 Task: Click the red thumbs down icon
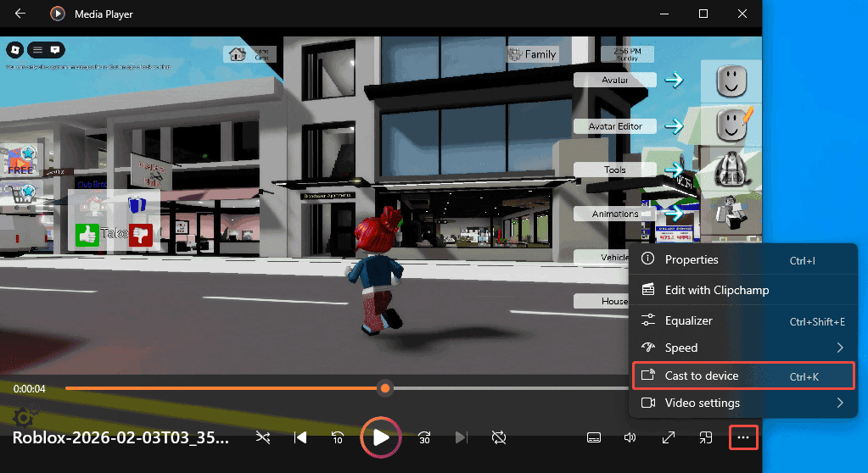pyautogui.click(x=141, y=235)
